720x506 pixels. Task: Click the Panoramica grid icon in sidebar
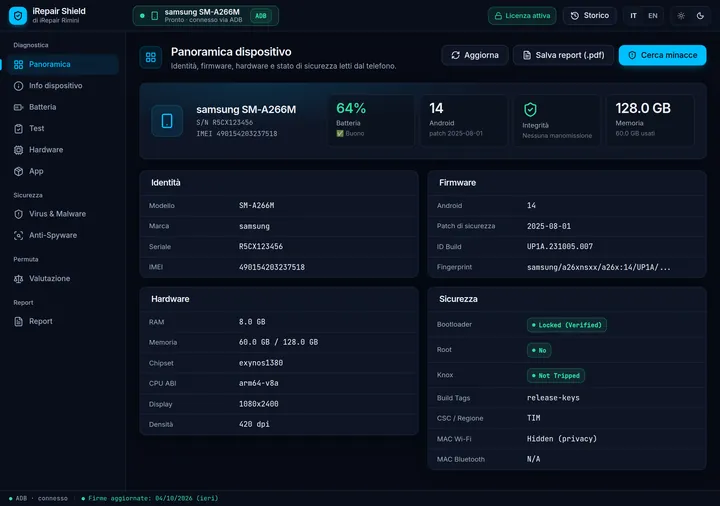pyautogui.click(x=18, y=65)
